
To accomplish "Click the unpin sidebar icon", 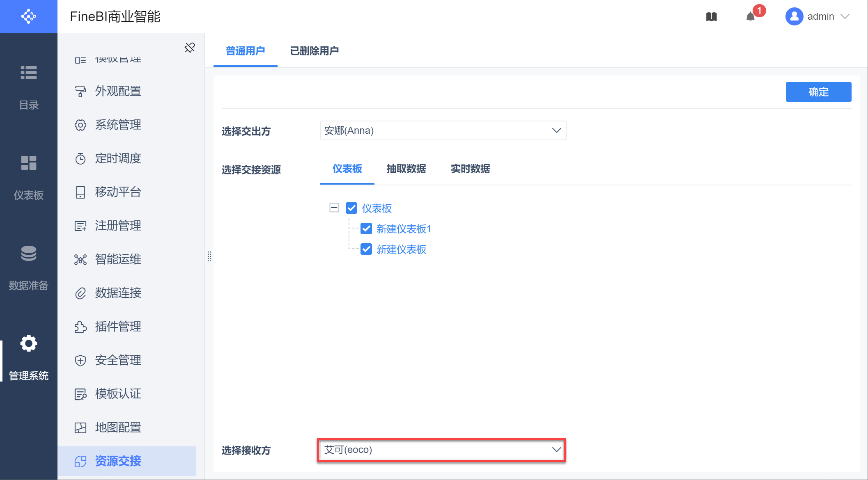I will (x=190, y=48).
